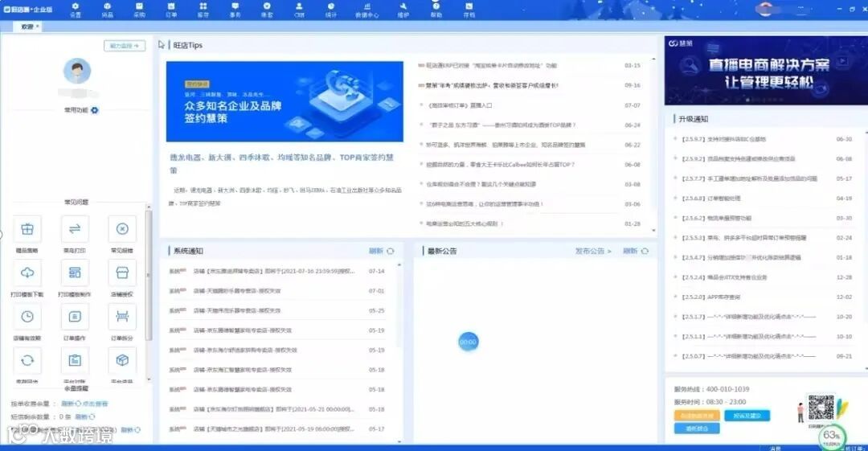Refresh the 按单收费余量 value

pos(71,404)
